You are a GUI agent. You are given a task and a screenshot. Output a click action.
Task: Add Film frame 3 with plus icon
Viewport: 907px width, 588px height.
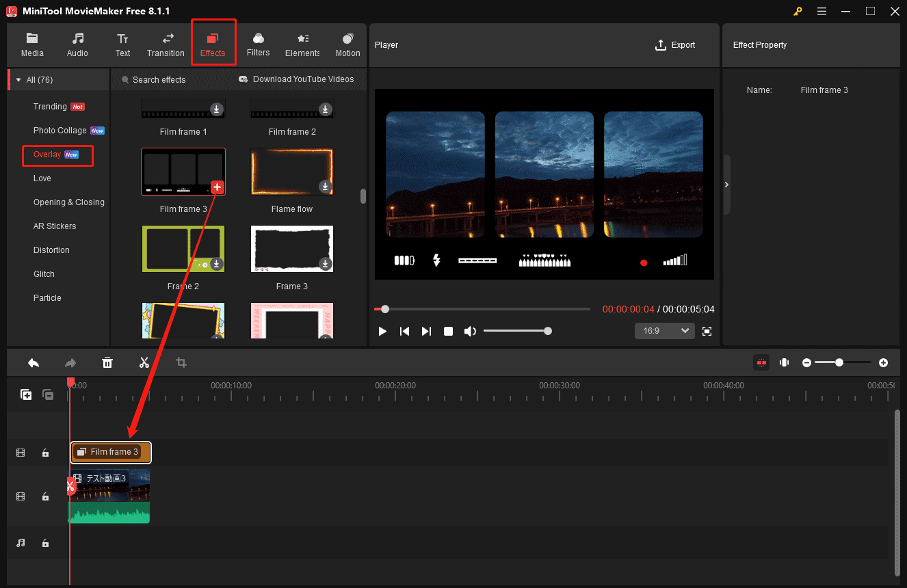217,187
